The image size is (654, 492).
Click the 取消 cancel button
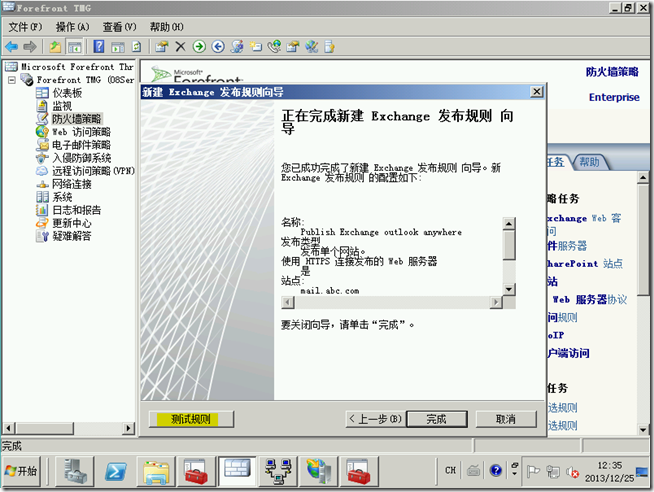pos(506,419)
